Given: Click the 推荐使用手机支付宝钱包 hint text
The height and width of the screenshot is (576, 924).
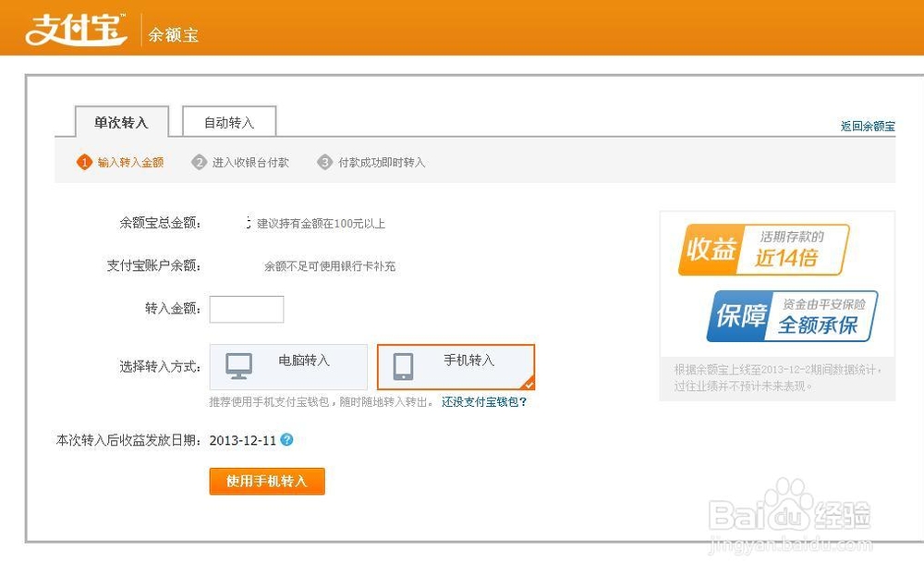Looking at the screenshot, I should coord(322,402).
